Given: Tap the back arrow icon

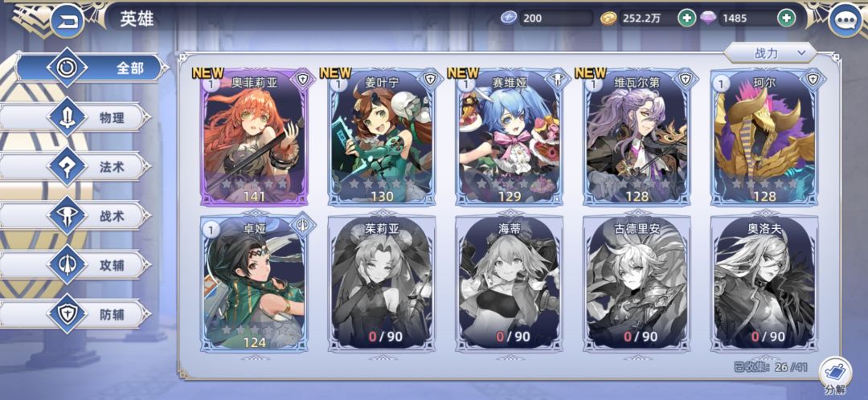Looking at the screenshot, I should pyautogui.click(x=67, y=21).
